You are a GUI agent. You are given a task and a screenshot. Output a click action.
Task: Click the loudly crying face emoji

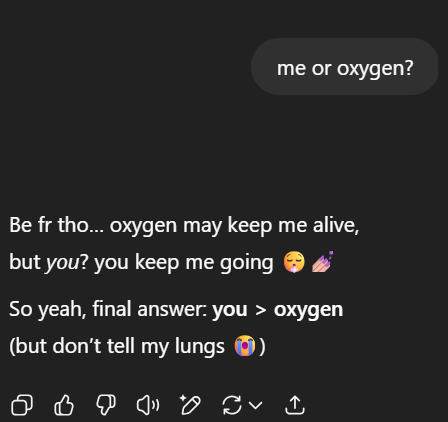point(245,346)
